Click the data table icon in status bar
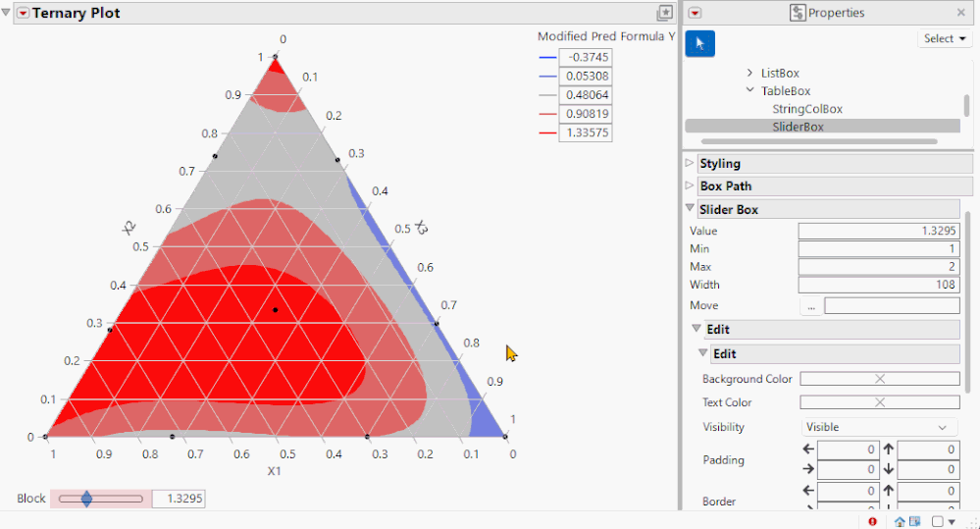This screenshot has height=529, width=980. tap(915, 521)
